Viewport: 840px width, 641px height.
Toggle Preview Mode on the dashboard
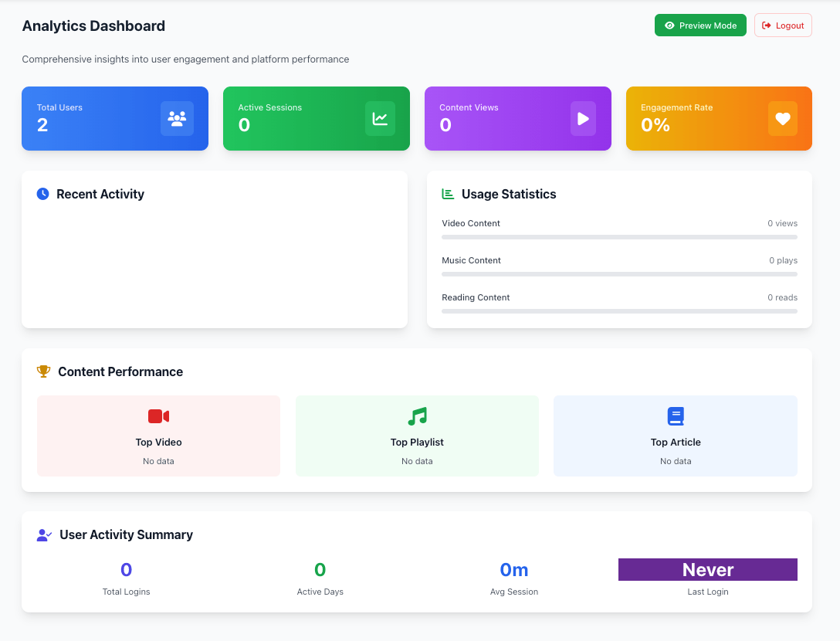click(700, 25)
